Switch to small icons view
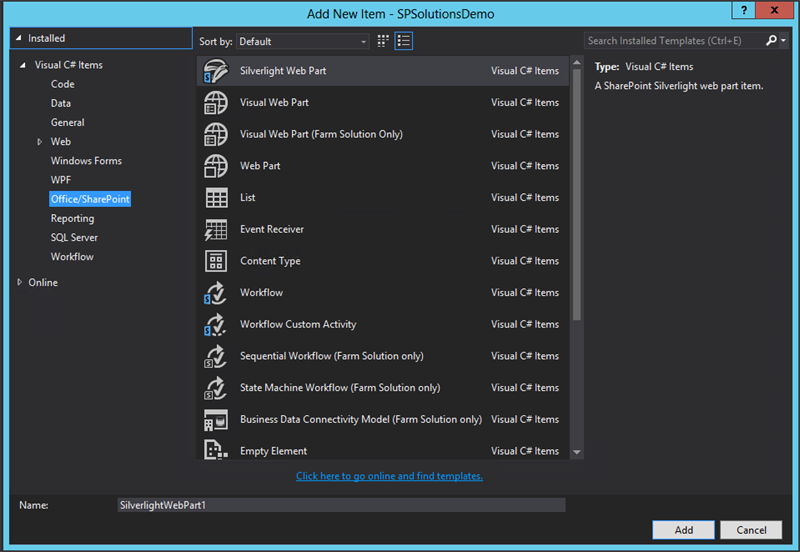This screenshot has height=552, width=800. click(383, 41)
